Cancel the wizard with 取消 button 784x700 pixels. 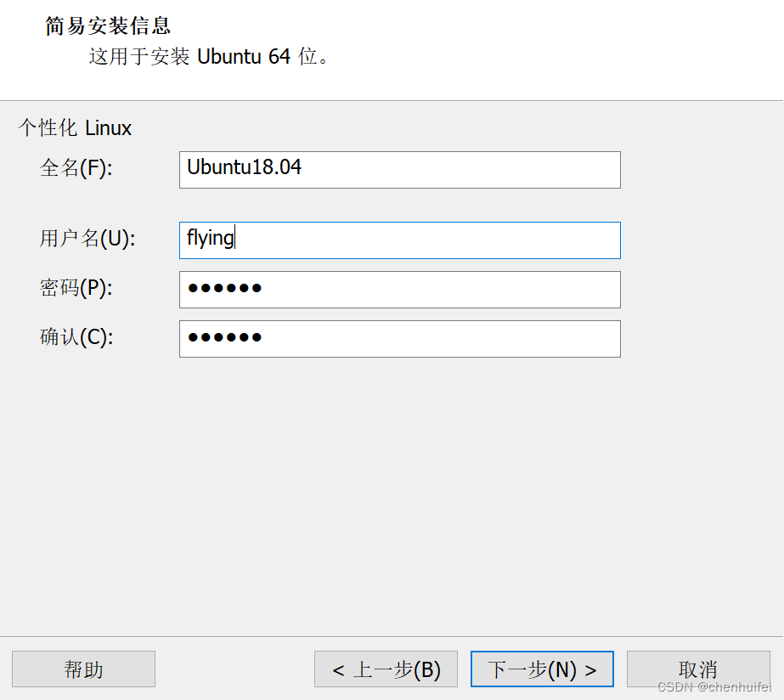click(698, 669)
